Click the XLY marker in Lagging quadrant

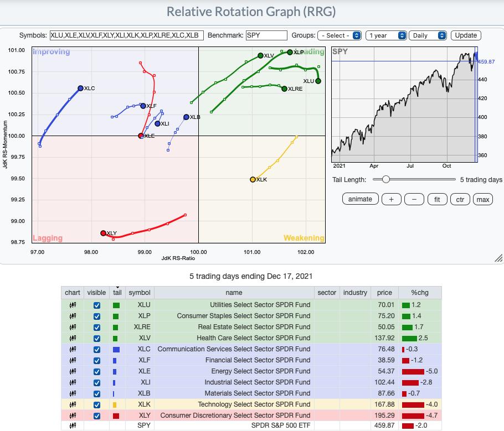pos(103,233)
